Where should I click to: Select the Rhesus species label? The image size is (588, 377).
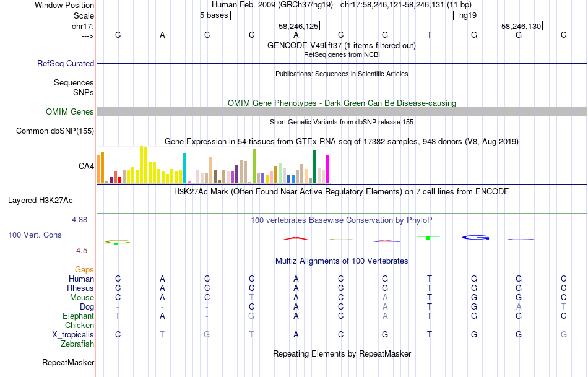pos(80,288)
